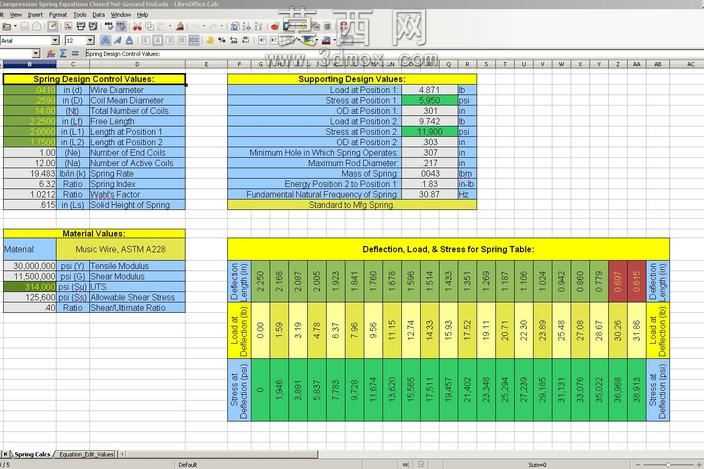Toggle the Edit File mode icon
Viewport: 704px width, 469px height.
(x=53, y=26)
